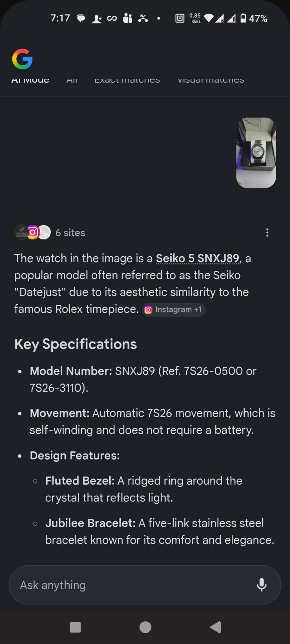Tap the uploaded watch photo thumbnail
Screen dimensions: 290x644
256,153
